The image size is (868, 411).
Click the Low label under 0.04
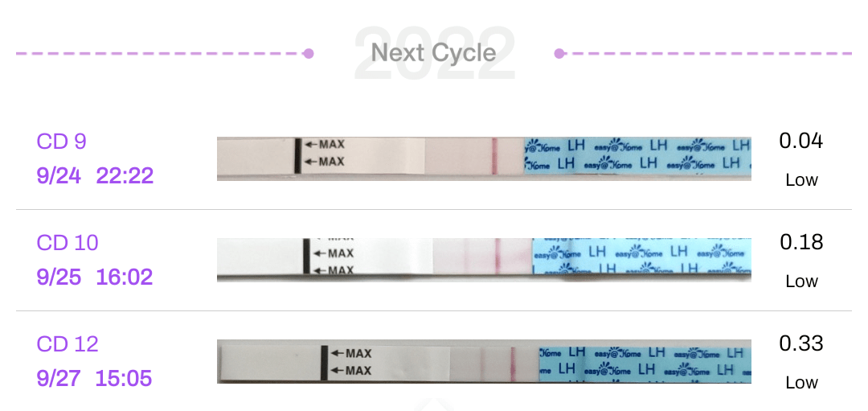(800, 180)
